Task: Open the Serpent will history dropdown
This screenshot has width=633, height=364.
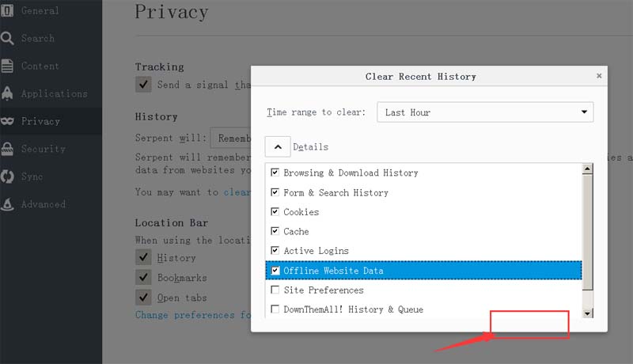Action: pos(230,139)
